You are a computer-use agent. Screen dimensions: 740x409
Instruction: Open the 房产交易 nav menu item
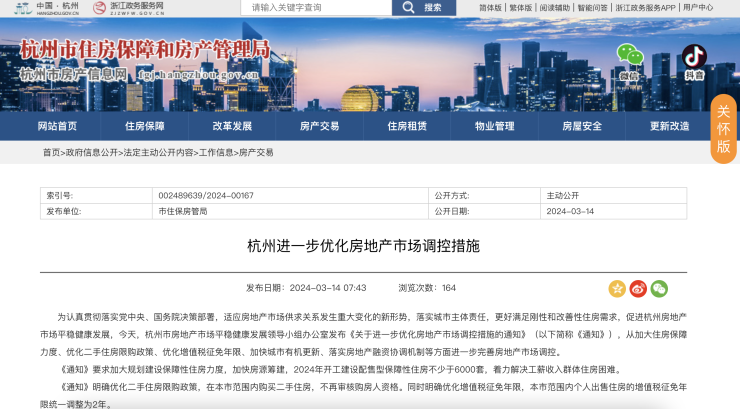[x=320, y=126]
